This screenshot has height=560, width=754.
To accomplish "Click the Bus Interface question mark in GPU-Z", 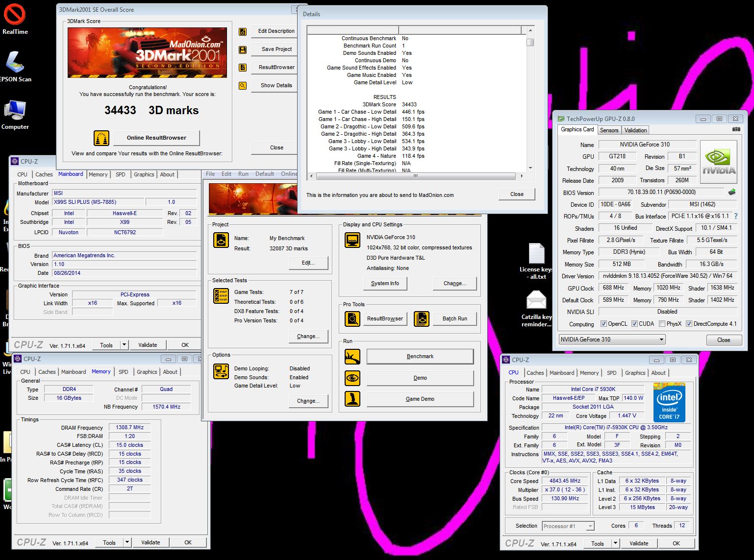I will pyautogui.click(x=736, y=216).
